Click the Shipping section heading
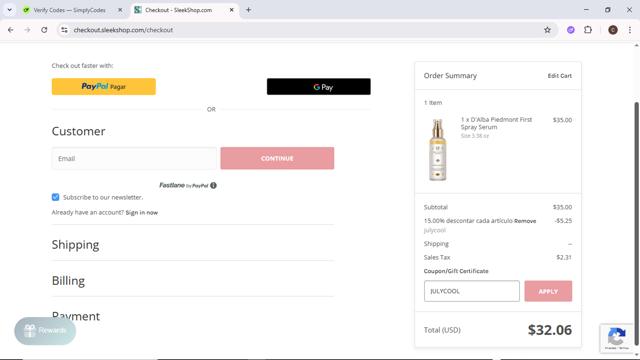The width and height of the screenshot is (640, 360). (x=76, y=244)
